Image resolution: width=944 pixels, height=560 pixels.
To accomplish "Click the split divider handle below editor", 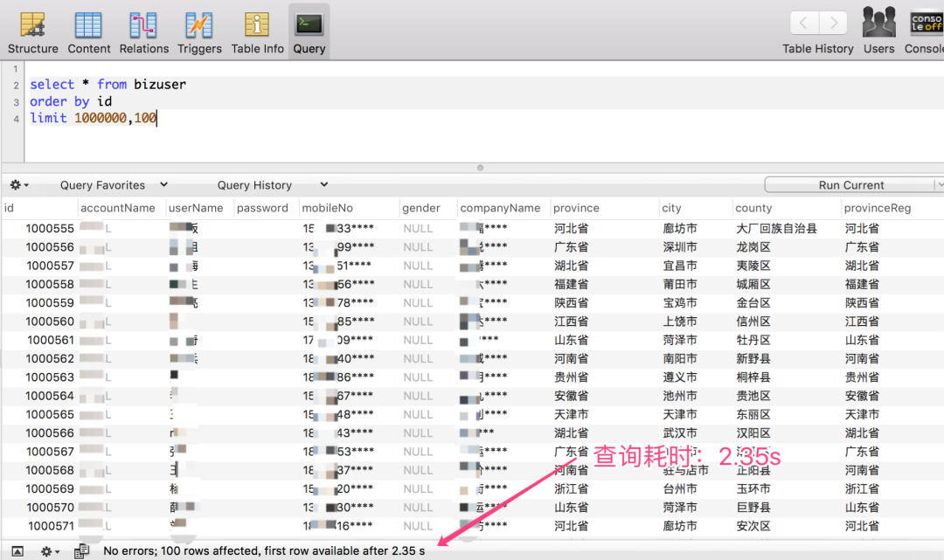I will pyautogui.click(x=479, y=167).
